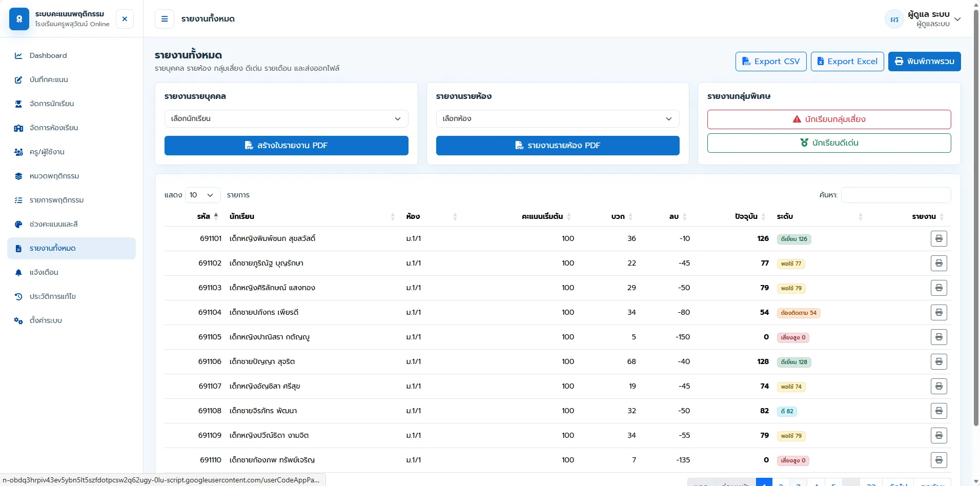Open จัดการห้องเรียน page
Viewport: 980px width, 486px height.
71,128
